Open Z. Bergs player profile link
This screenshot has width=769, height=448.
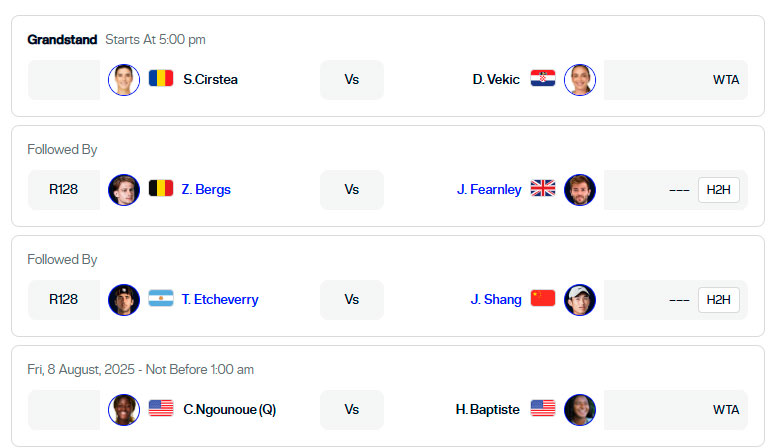[x=206, y=189]
